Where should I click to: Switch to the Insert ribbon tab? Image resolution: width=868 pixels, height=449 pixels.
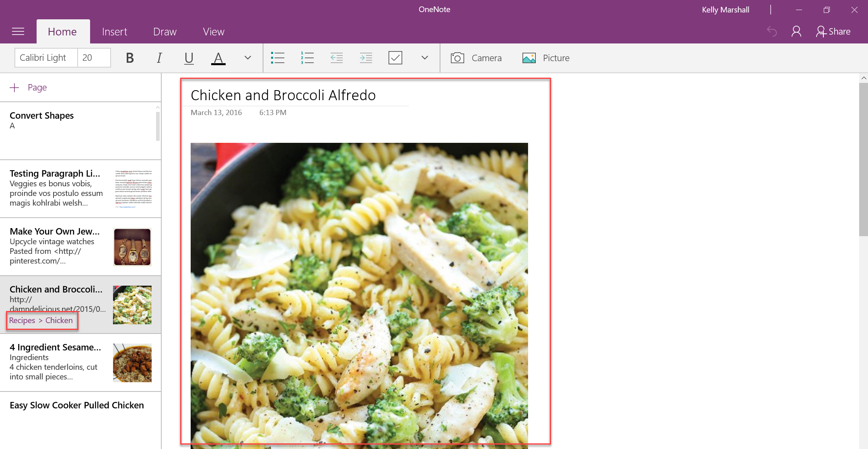click(114, 31)
